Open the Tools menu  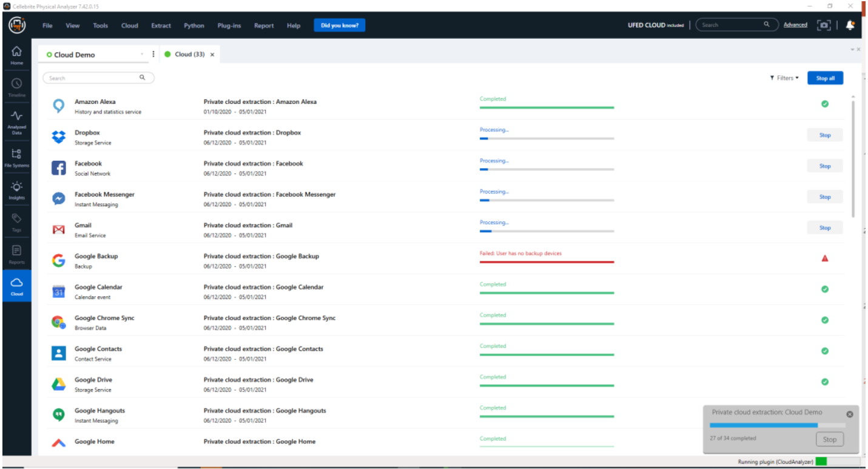click(100, 25)
